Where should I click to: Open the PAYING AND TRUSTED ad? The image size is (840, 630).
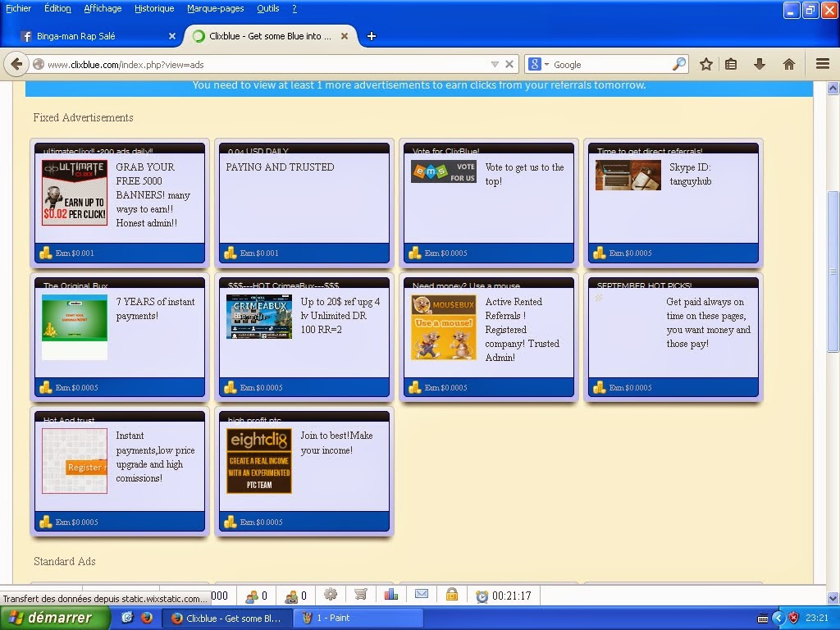point(280,167)
